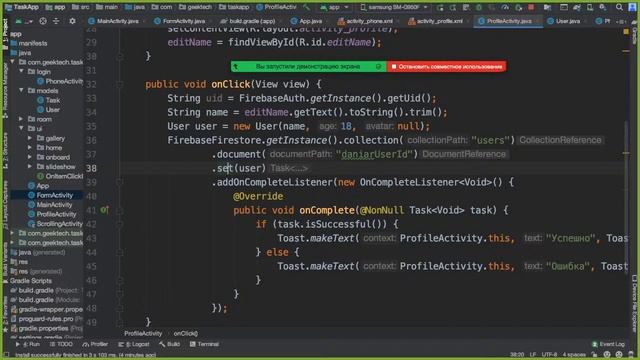Click the onClick() breadcrumb
This screenshot has height=360, width=640.
186,333
